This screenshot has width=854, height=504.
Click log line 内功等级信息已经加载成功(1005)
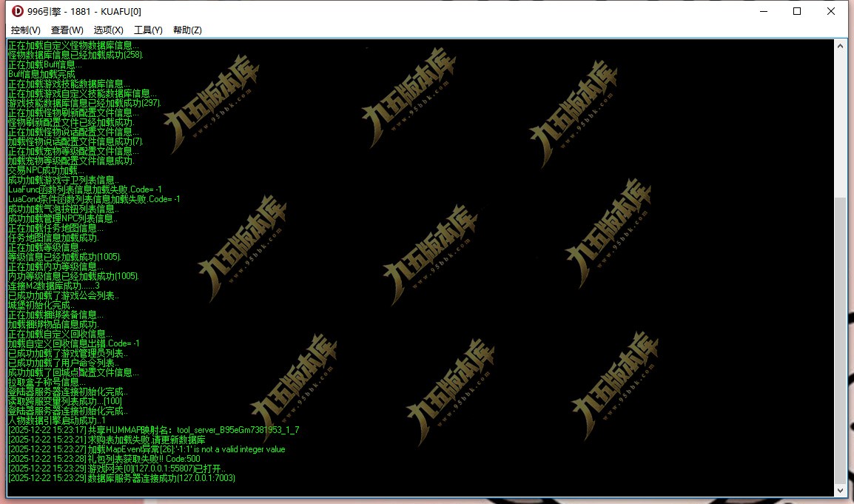[x=73, y=276]
